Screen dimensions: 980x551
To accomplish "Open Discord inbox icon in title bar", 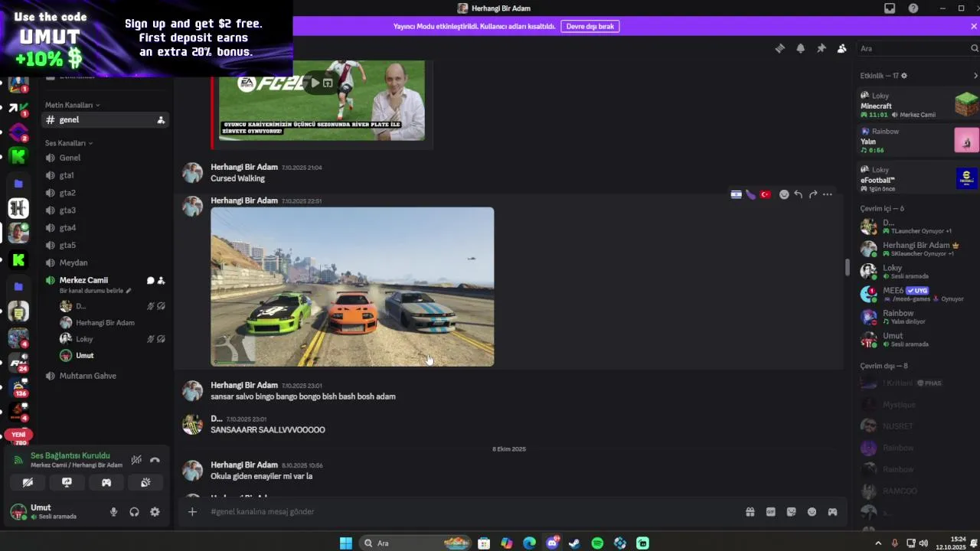I will [890, 8].
